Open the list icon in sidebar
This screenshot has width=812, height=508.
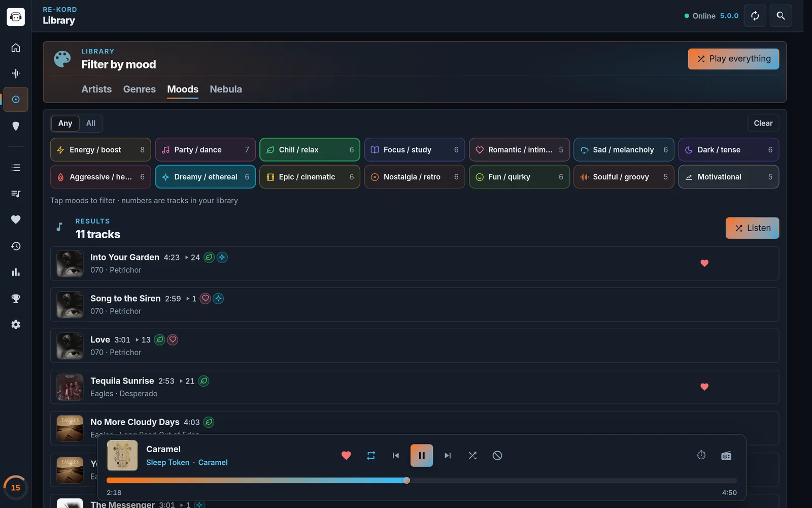pyautogui.click(x=16, y=168)
